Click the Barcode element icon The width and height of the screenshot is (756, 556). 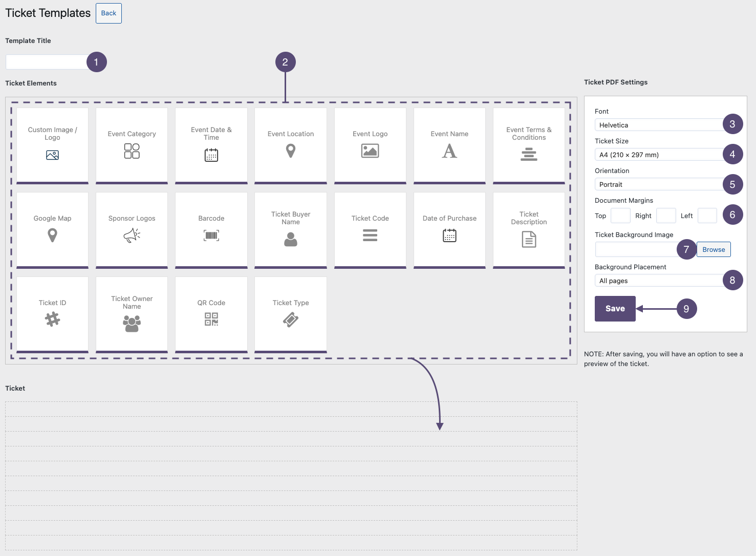coord(211,236)
